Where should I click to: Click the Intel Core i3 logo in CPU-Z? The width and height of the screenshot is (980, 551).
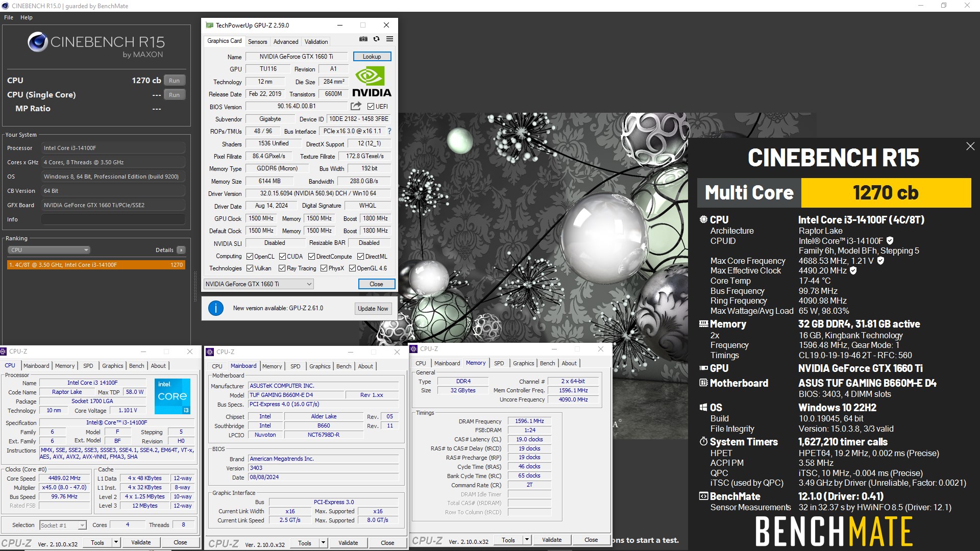(173, 396)
